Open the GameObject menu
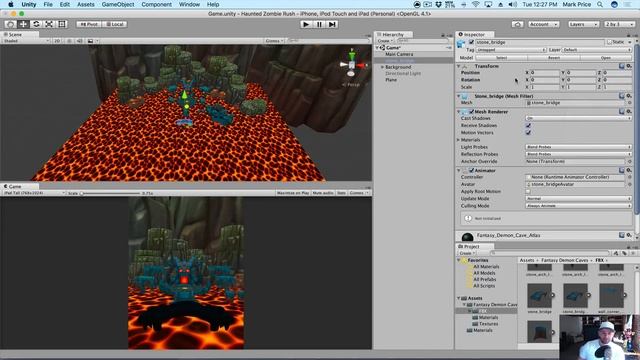This screenshot has width=640, height=360. (118, 4)
